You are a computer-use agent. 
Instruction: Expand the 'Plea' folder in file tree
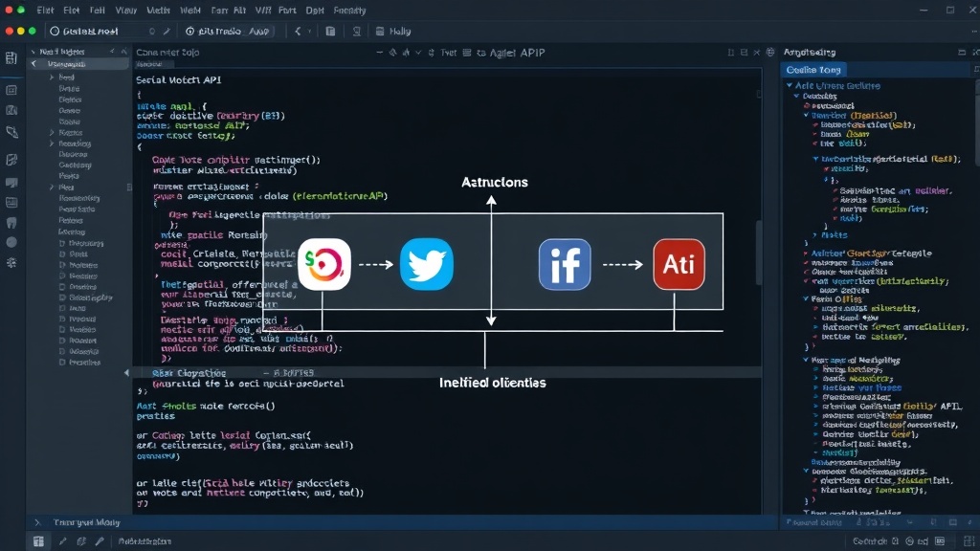coord(52,187)
